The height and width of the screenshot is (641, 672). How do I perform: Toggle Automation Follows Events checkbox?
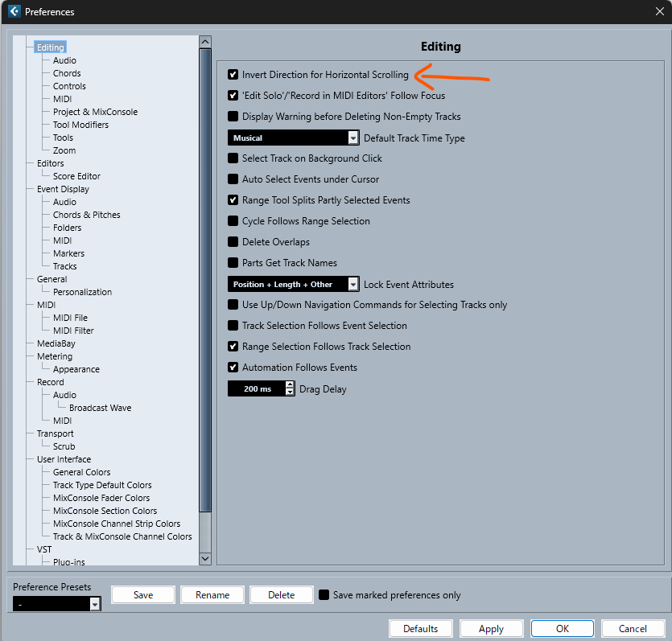click(233, 368)
